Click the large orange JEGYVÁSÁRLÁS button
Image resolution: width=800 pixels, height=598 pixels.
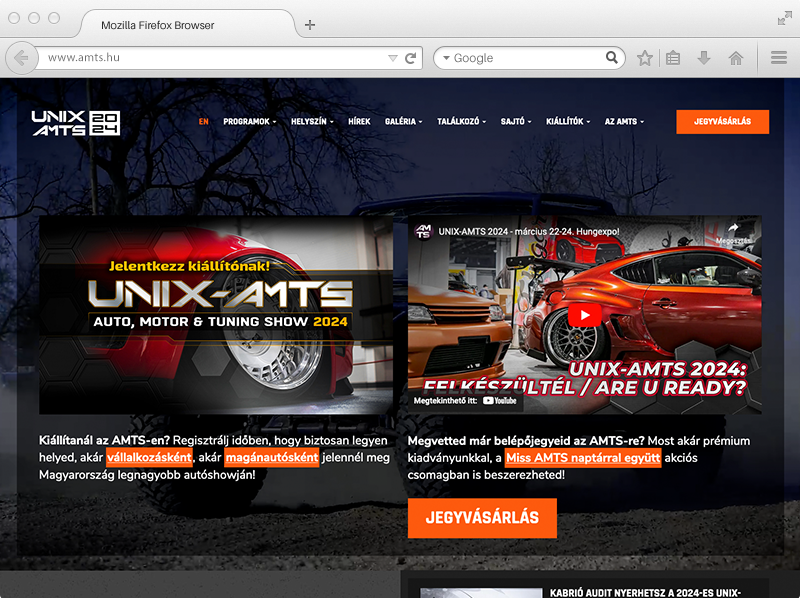pyautogui.click(x=482, y=518)
